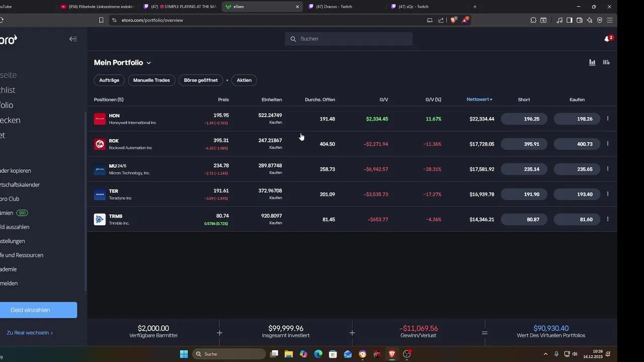This screenshot has width=644, height=362.
Task: Bookmark this page icon
Action: (x=101, y=20)
